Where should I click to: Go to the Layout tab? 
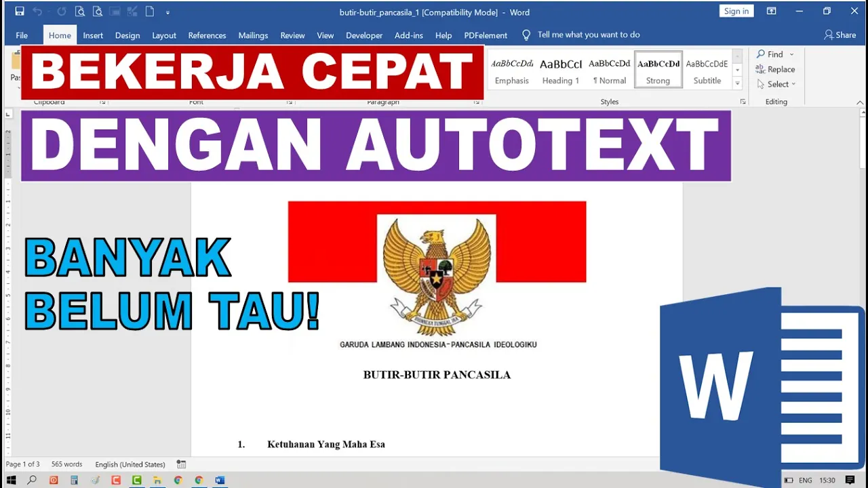pos(163,35)
